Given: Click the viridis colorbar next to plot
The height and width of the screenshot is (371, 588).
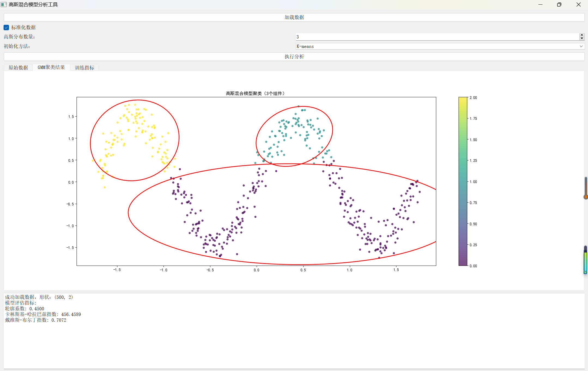Looking at the screenshot, I should coord(463,181).
